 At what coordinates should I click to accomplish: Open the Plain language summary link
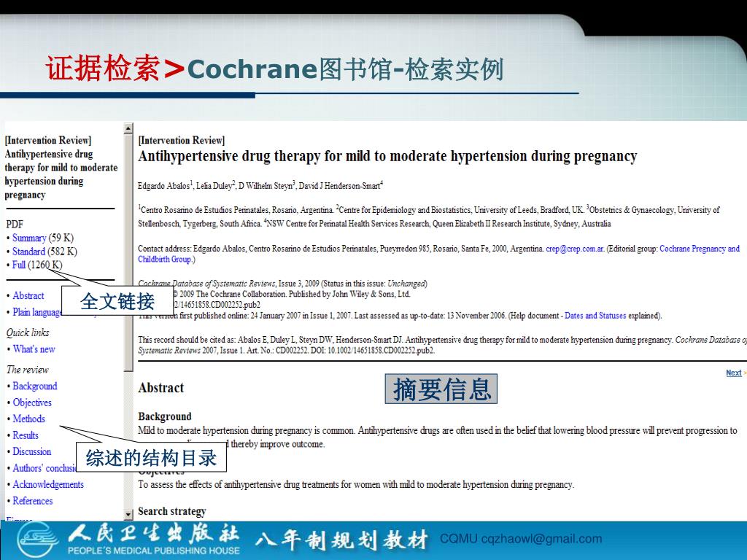point(37,312)
